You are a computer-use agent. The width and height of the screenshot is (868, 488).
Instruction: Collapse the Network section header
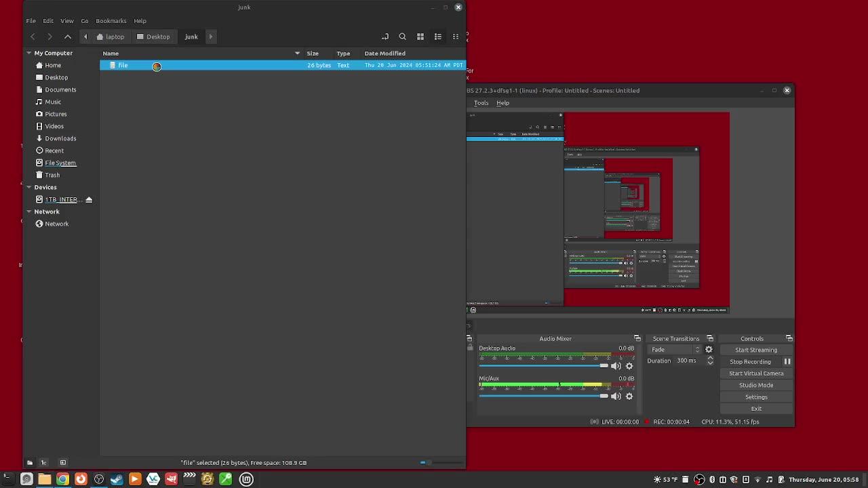tap(29, 211)
